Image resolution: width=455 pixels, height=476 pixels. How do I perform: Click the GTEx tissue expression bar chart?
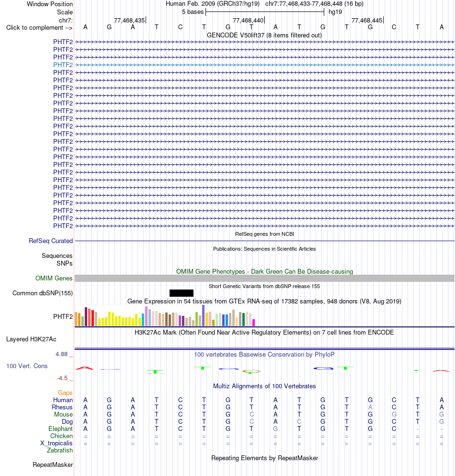[x=165, y=316]
